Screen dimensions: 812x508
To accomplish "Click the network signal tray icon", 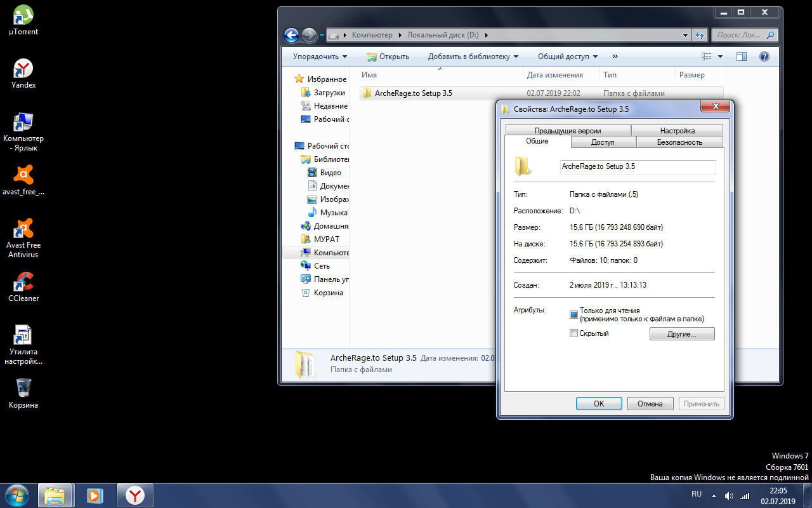I will click(x=745, y=496).
